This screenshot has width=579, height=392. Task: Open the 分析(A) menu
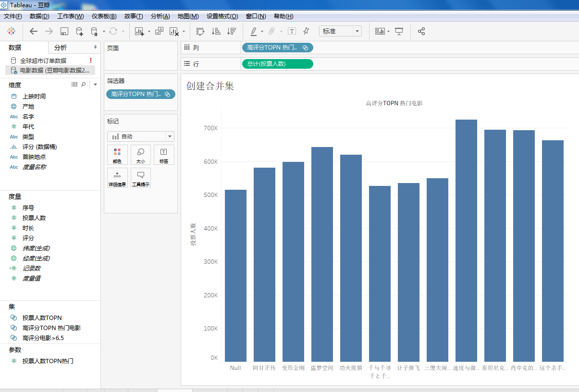[160, 16]
